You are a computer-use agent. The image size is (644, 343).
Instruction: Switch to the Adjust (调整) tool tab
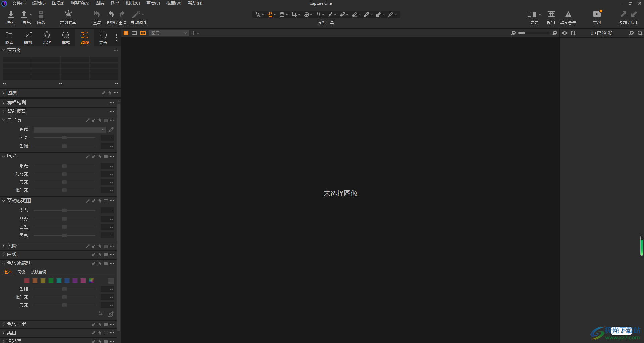pos(85,38)
